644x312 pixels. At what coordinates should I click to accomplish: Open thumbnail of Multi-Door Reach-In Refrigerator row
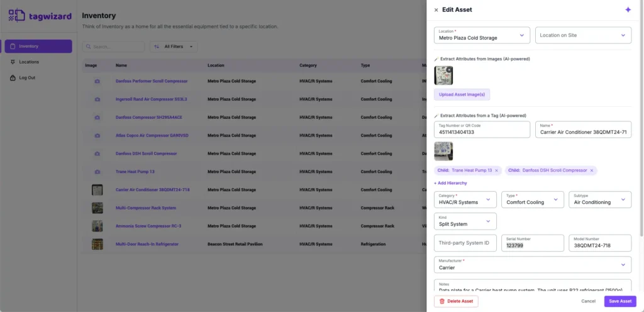97,244
